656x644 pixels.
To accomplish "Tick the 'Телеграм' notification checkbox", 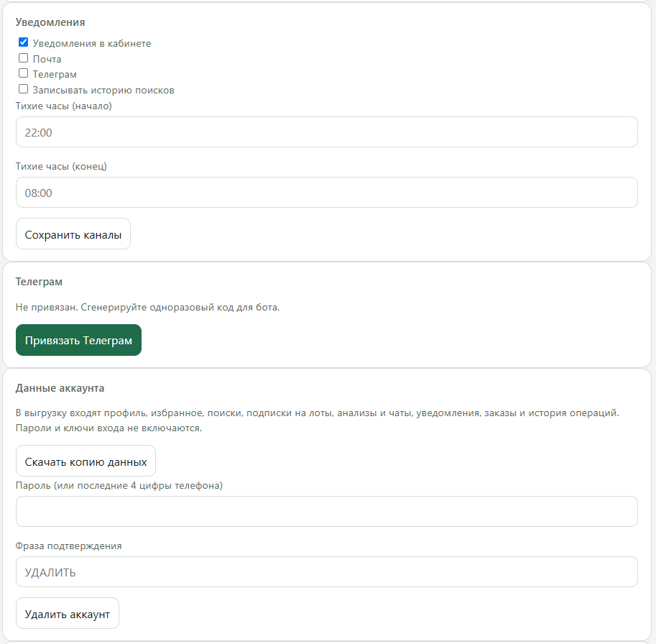I will tap(24, 73).
